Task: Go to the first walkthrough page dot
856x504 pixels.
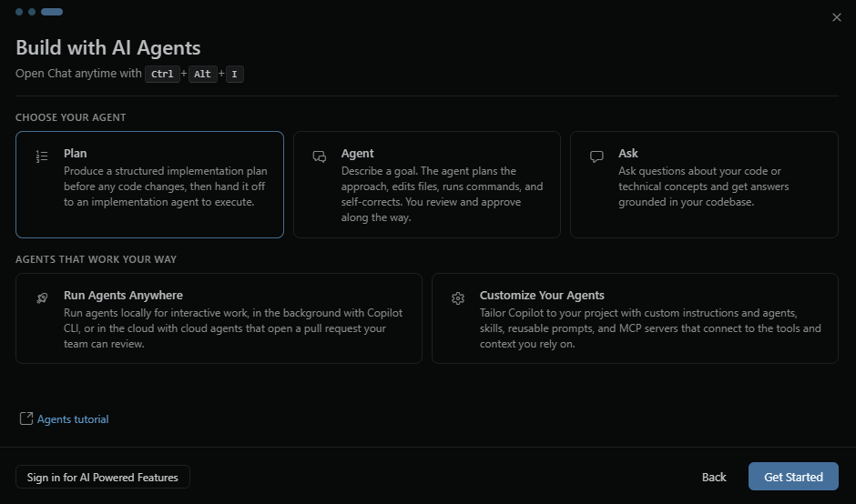Action: pos(19,12)
